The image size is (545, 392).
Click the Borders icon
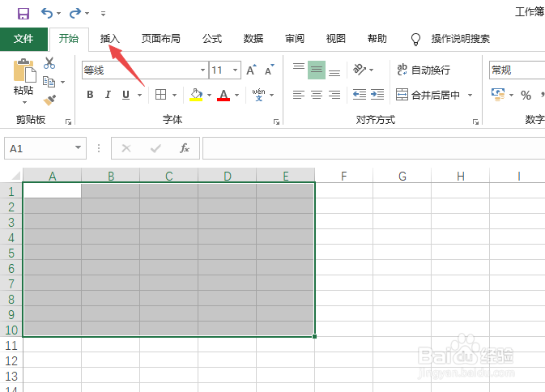(x=160, y=95)
